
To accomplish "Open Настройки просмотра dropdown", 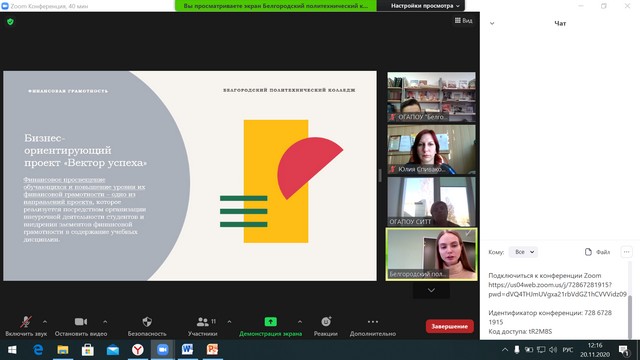I will [x=425, y=6].
